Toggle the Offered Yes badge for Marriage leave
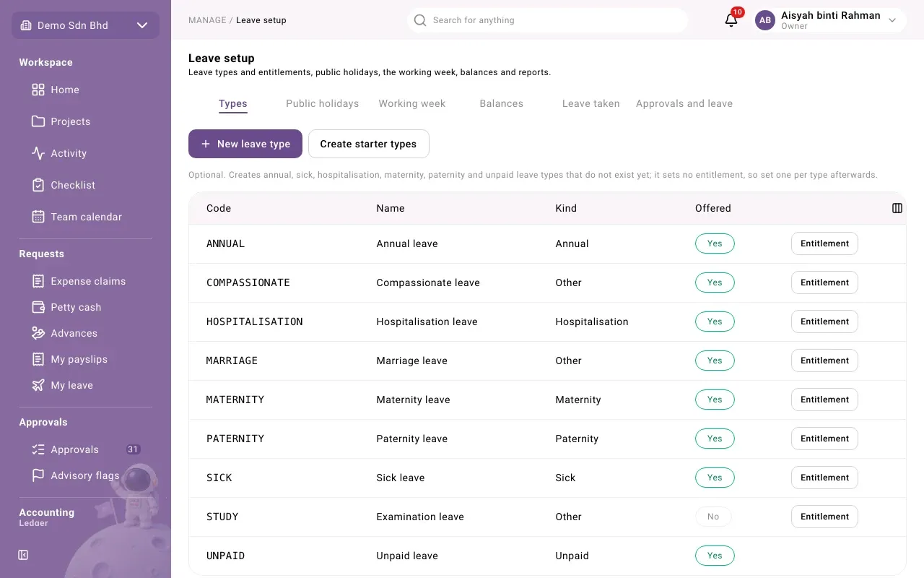 [715, 361]
